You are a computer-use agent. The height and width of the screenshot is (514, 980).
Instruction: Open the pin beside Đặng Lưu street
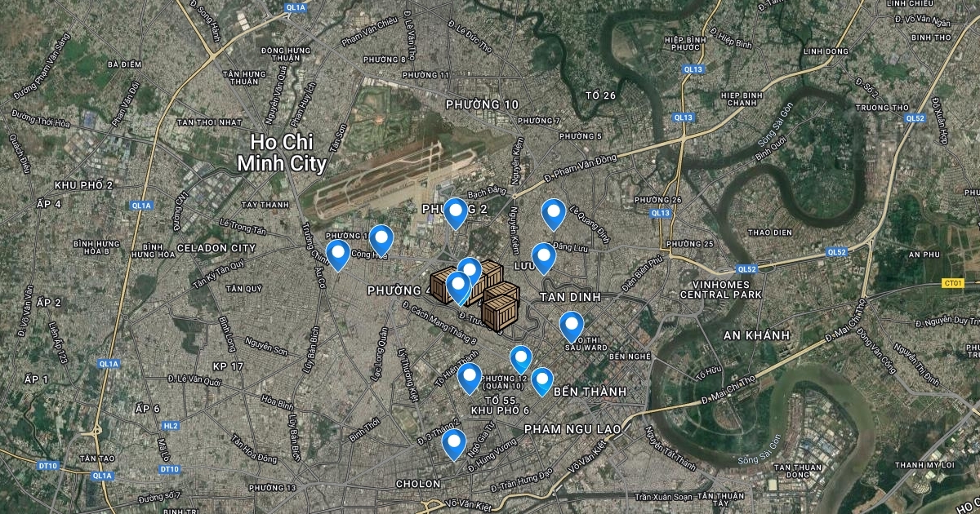544,258
